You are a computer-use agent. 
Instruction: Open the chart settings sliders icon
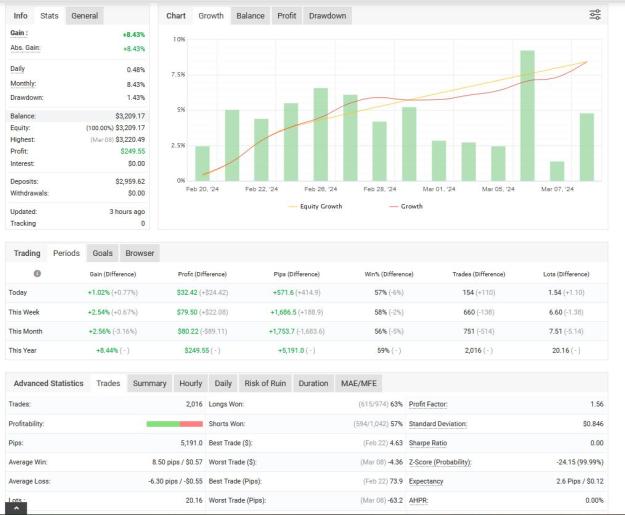[595, 15]
